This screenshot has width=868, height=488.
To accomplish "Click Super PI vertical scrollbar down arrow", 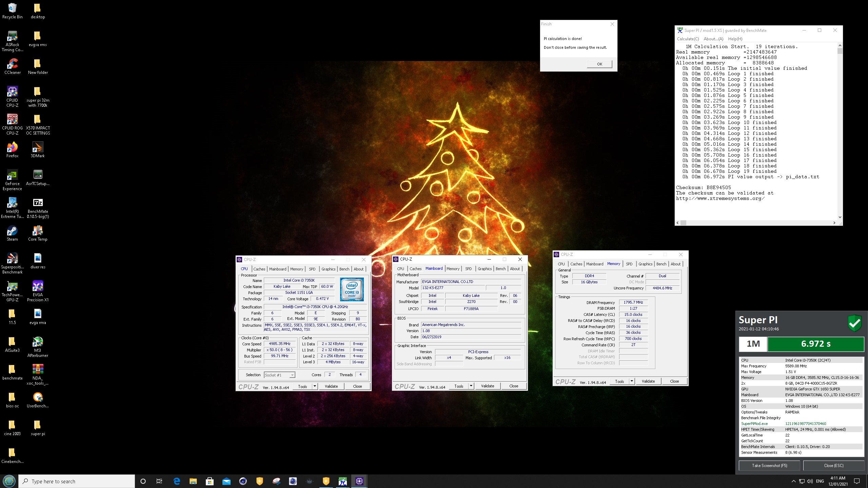I will 840,217.
